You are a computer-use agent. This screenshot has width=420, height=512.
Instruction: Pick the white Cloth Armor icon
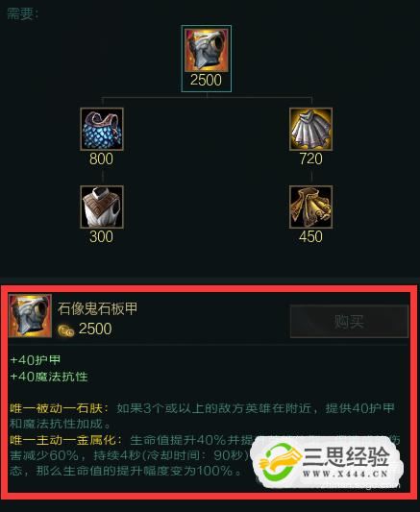102,207
